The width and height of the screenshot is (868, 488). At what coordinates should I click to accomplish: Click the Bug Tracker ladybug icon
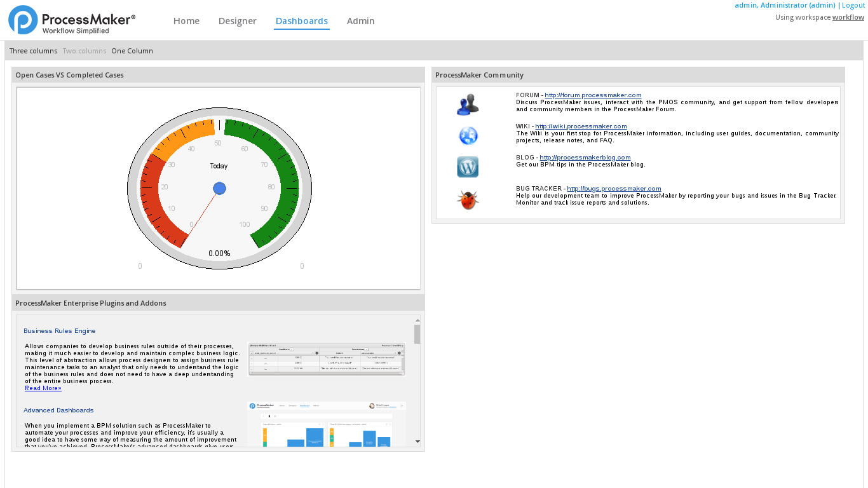point(468,200)
